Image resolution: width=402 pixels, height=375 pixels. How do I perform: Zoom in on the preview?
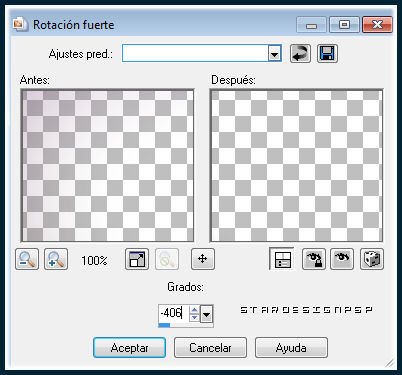click(56, 259)
